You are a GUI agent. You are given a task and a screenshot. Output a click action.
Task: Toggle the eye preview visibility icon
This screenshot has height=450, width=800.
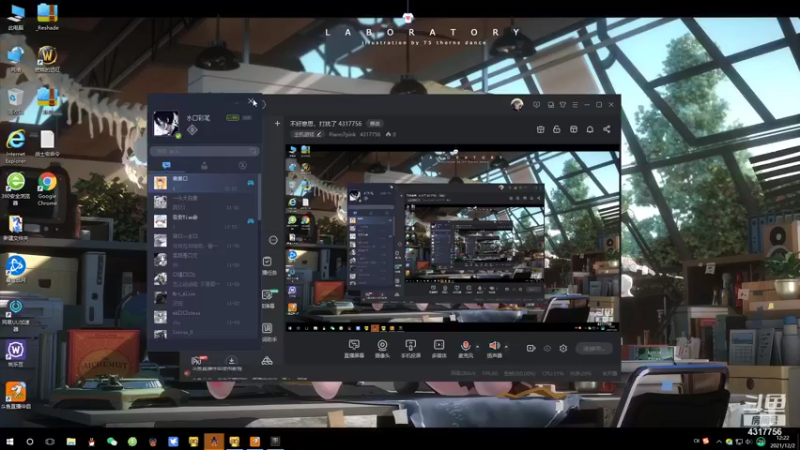tap(547, 348)
